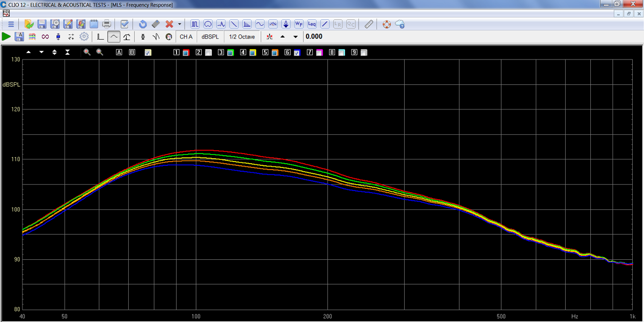This screenshot has height=322, width=644.
Task: Toggle the cyan overlay 8 swatch
Action: (x=341, y=53)
